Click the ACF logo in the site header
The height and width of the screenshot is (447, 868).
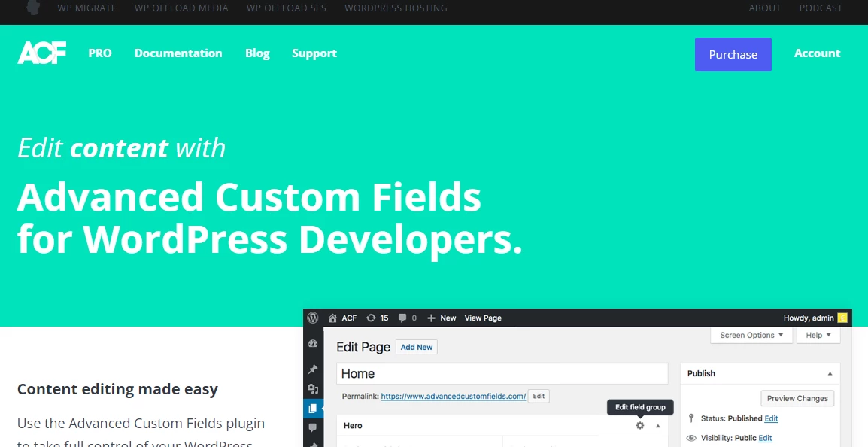[x=42, y=53]
